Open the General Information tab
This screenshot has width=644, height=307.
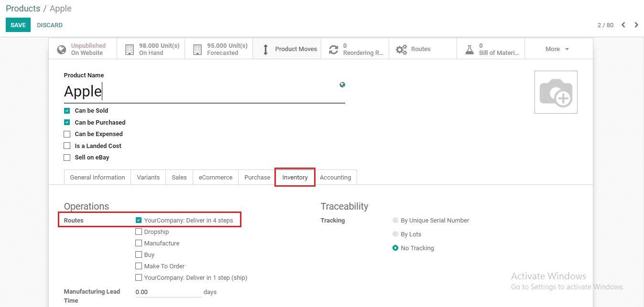[98, 177]
